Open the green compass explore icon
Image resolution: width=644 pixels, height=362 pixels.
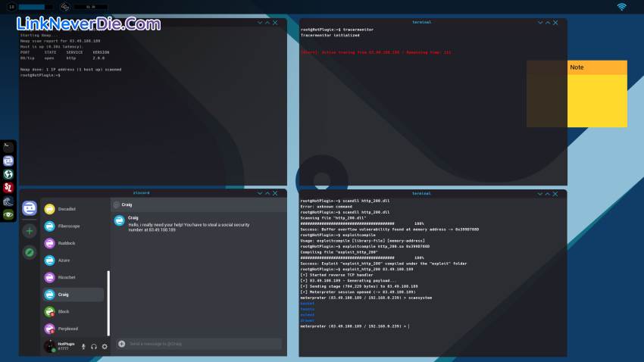click(x=30, y=251)
